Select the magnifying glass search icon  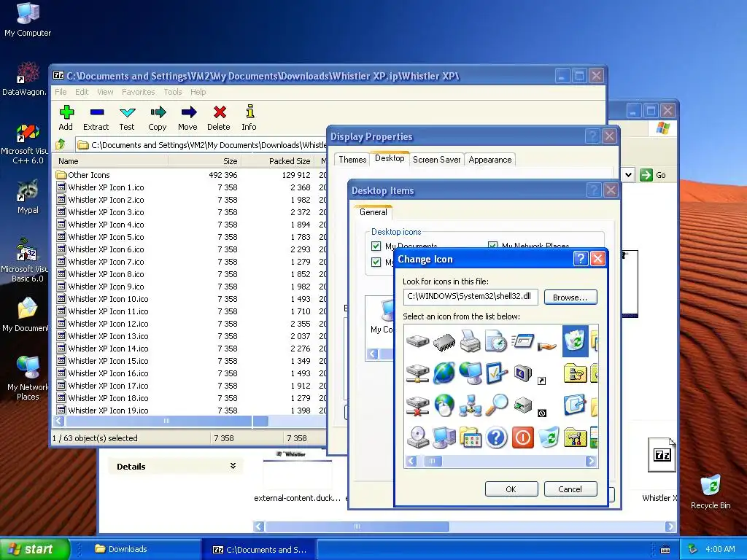coord(496,405)
